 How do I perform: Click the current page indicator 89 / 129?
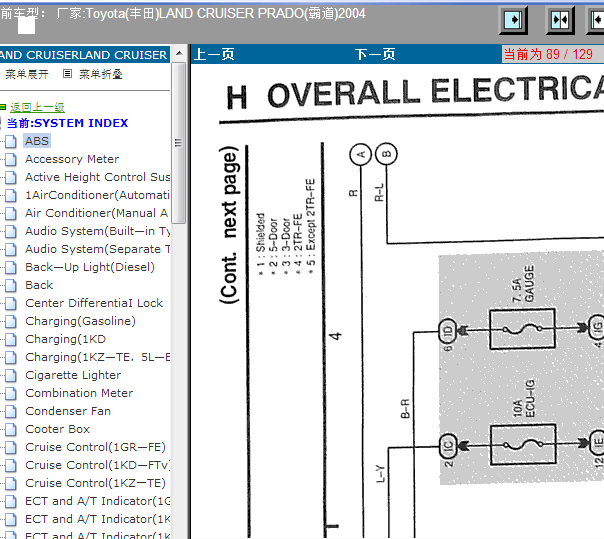(548, 54)
